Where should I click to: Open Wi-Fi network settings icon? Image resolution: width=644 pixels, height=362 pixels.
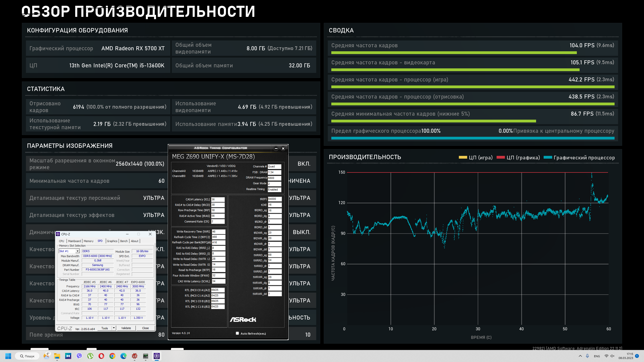(x=607, y=356)
